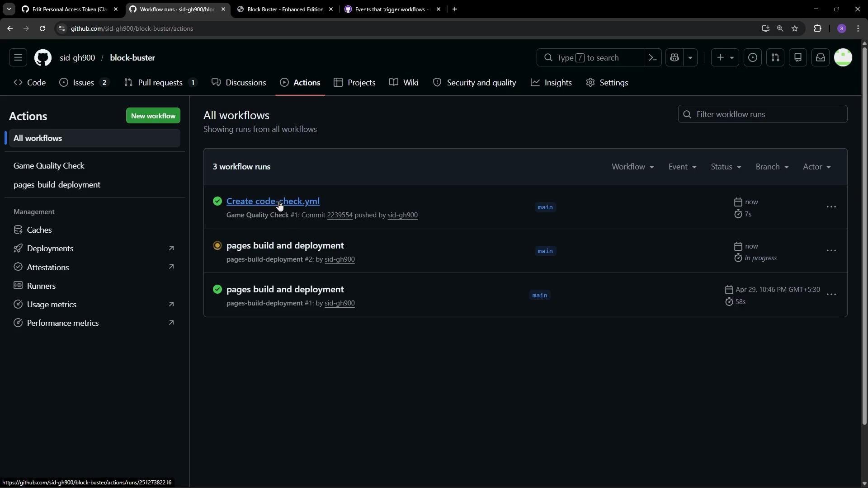Click the Filter workflow runs field
The image size is (868, 488).
(763, 114)
